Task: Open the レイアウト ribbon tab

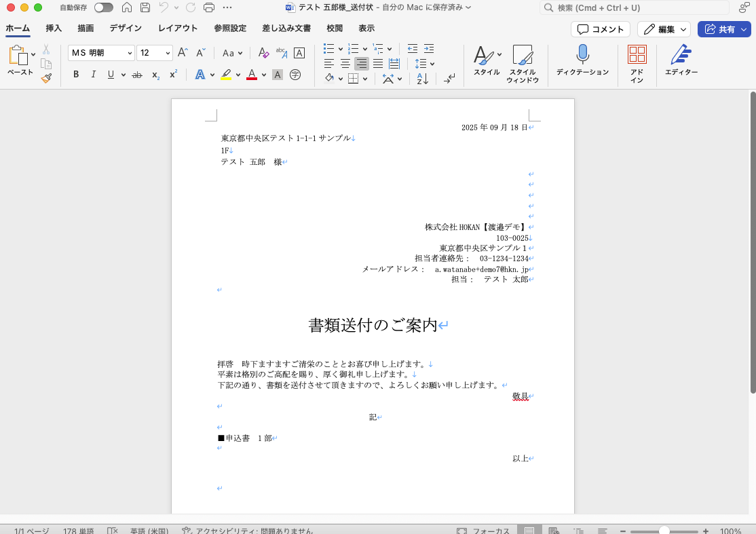Action: coord(178,28)
